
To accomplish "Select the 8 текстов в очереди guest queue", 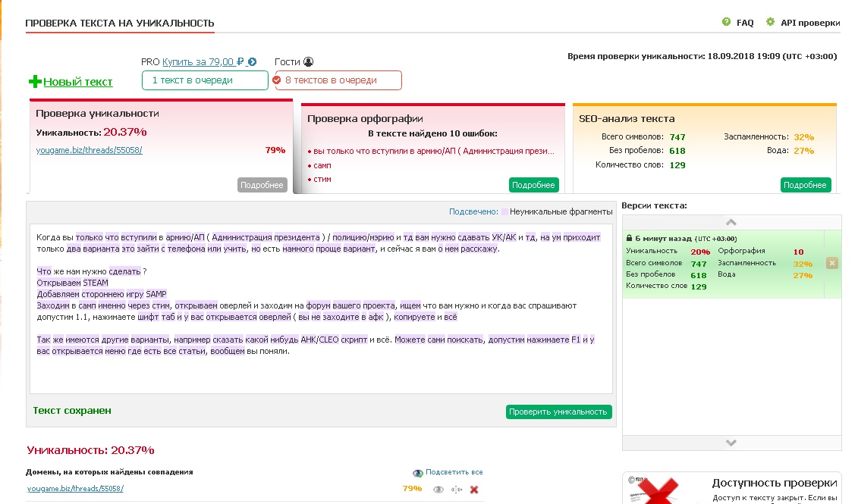I will (337, 80).
